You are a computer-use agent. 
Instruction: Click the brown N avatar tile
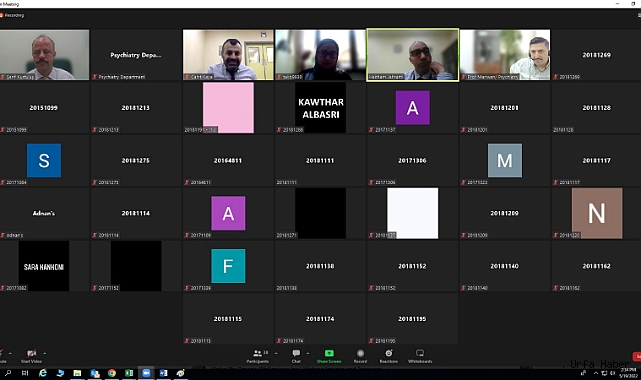click(x=596, y=213)
